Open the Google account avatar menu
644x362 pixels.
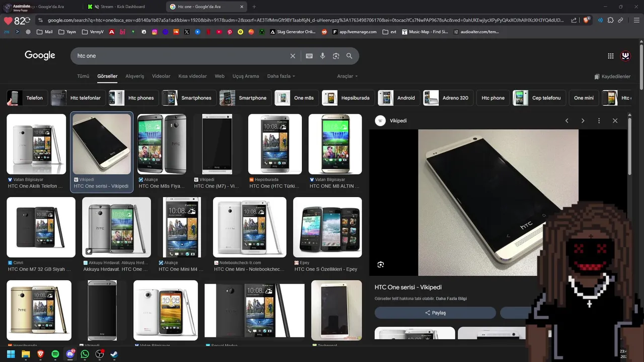coord(626,56)
